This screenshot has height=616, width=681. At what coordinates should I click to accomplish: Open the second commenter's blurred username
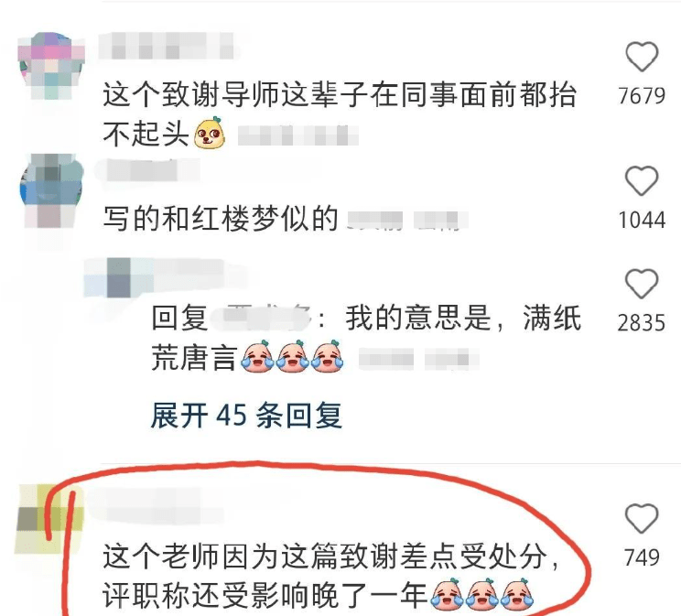point(147,171)
